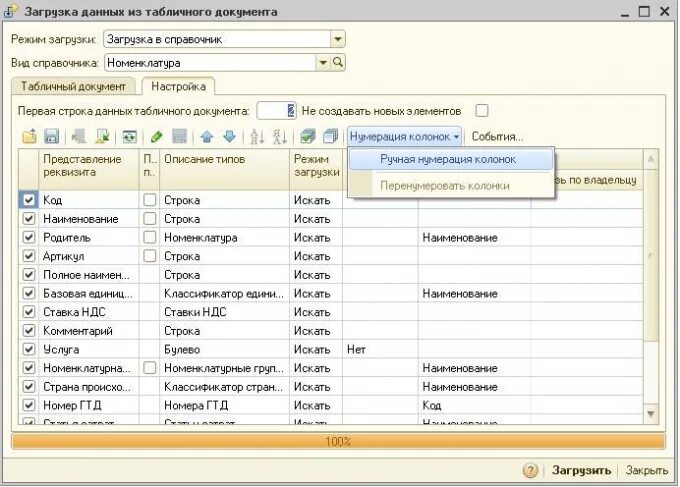This screenshot has height=487, width=680.
Task: Select the 'Настройка' tab
Action: coord(178,86)
